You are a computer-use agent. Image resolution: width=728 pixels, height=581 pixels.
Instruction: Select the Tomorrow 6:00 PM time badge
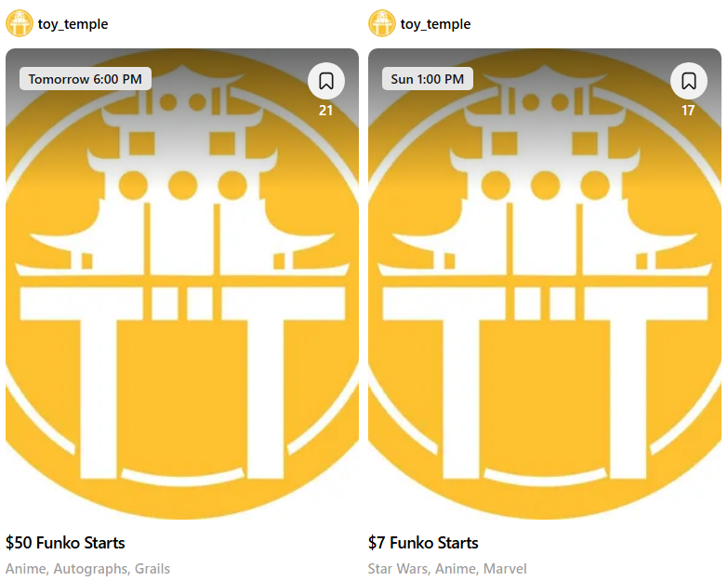86,79
